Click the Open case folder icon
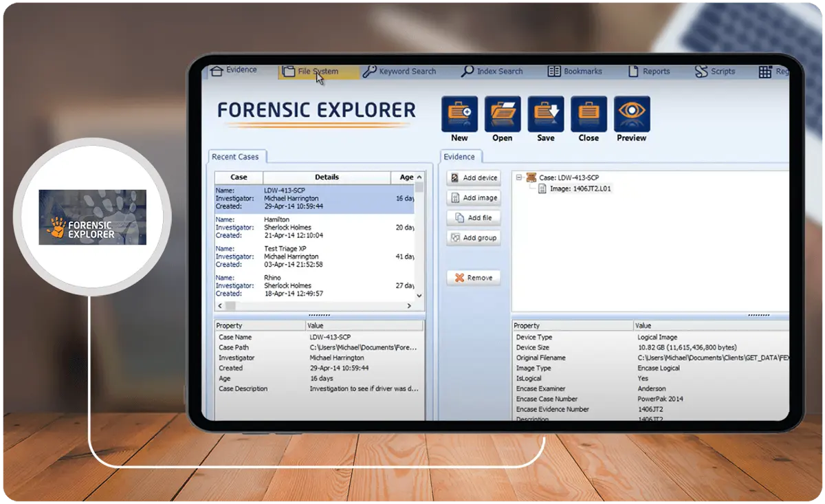The height and width of the screenshot is (504, 825). [x=503, y=114]
